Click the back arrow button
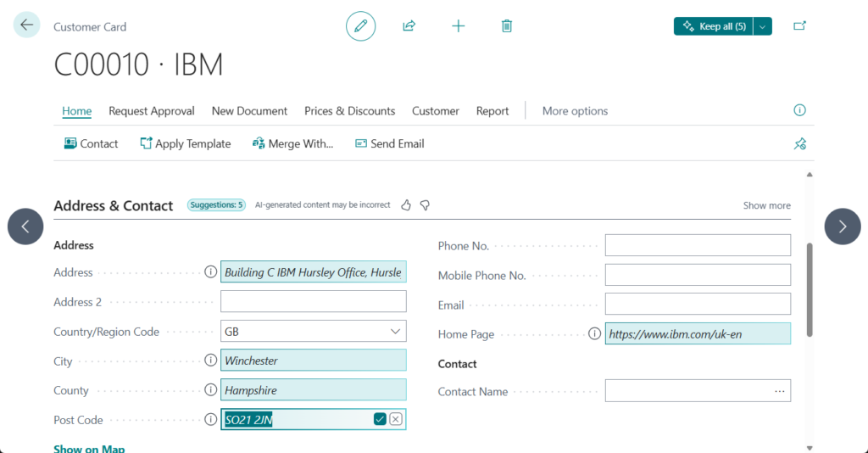 click(26, 25)
